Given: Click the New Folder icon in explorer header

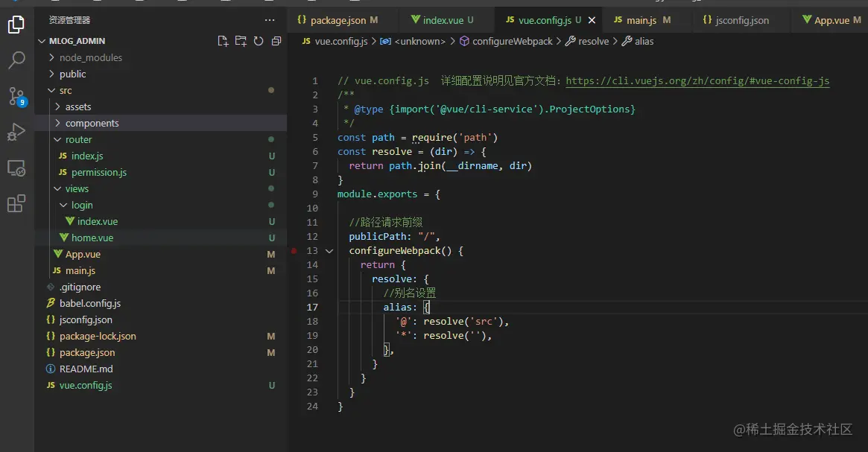Looking at the screenshot, I should (x=240, y=41).
